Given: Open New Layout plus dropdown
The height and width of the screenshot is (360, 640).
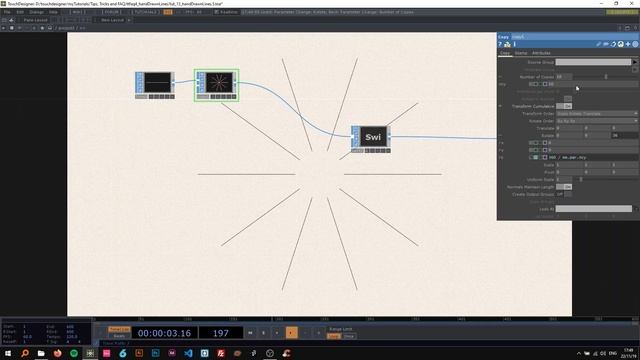Looking at the screenshot, I should tap(129, 20).
